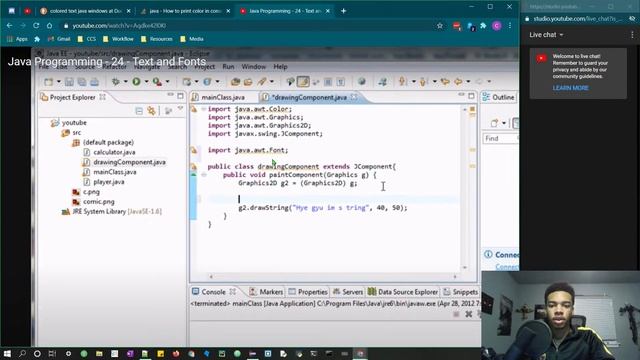Image resolution: width=640 pixels, height=360 pixels.
Task: Click the Eclipse Run launch button
Action: pyautogui.click(x=136, y=82)
